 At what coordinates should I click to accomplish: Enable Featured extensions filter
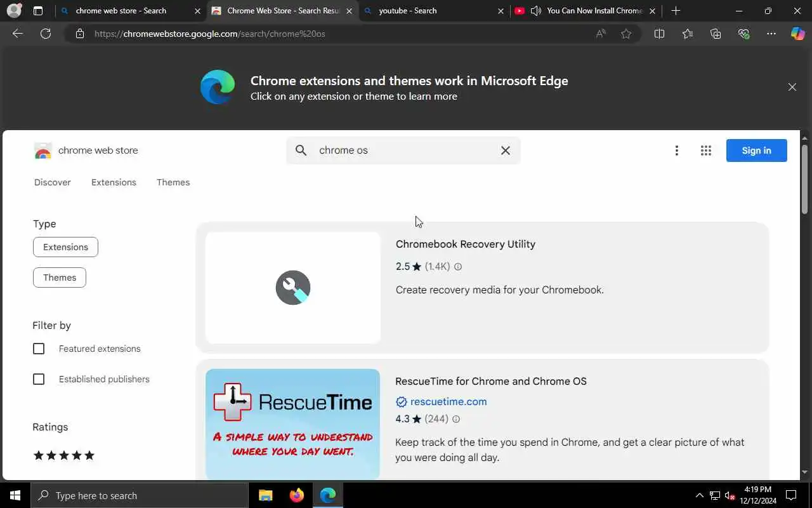coord(39,349)
